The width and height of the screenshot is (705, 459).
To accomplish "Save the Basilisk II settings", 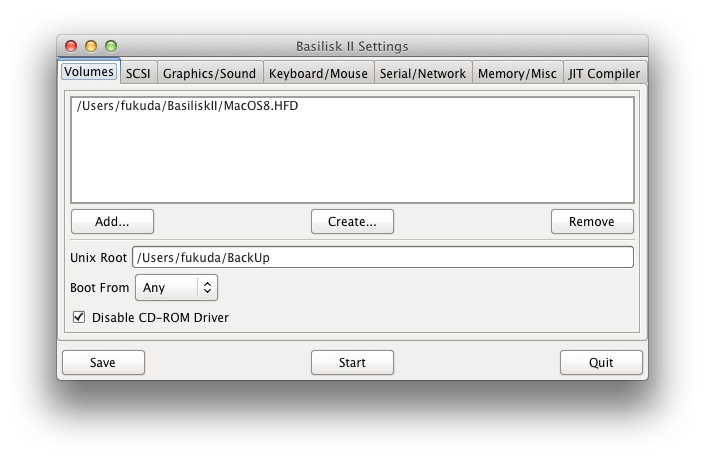I will coord(103,362).
